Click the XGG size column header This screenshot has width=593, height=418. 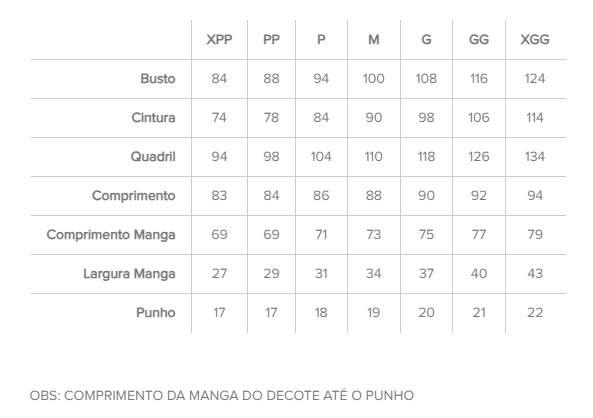tap(535, 39)
